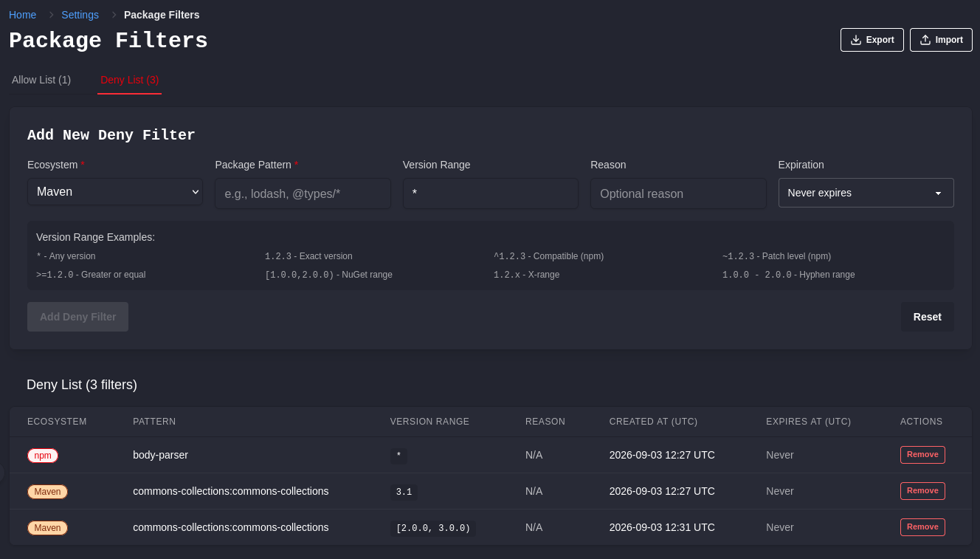Viewport: 980px width, 559px height.
Task: Click the Import upload icon
Action: pos(925,40)
